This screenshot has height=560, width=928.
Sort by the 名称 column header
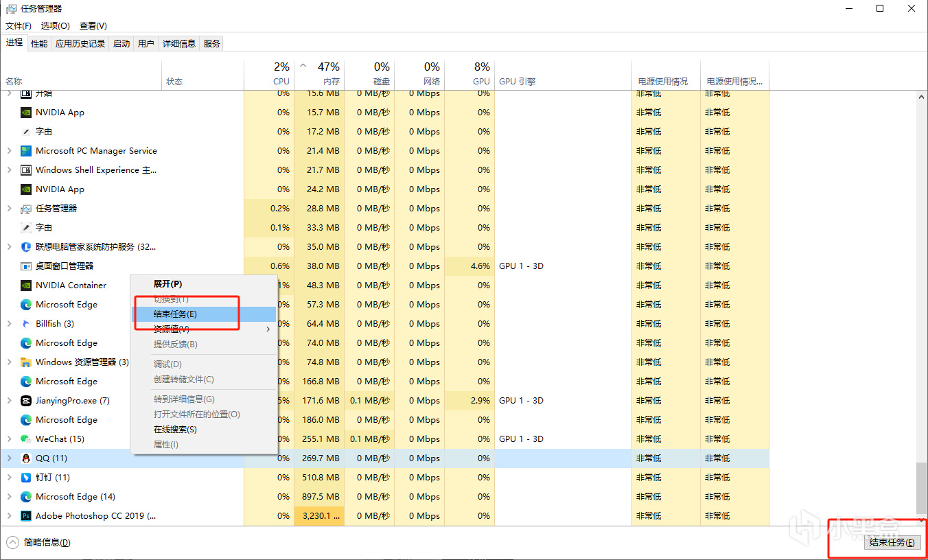tap(81, 75)
